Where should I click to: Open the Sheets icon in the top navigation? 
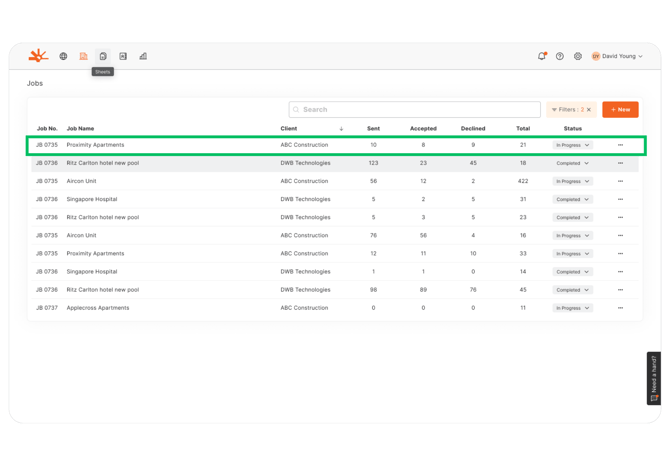tap(103, 56)
